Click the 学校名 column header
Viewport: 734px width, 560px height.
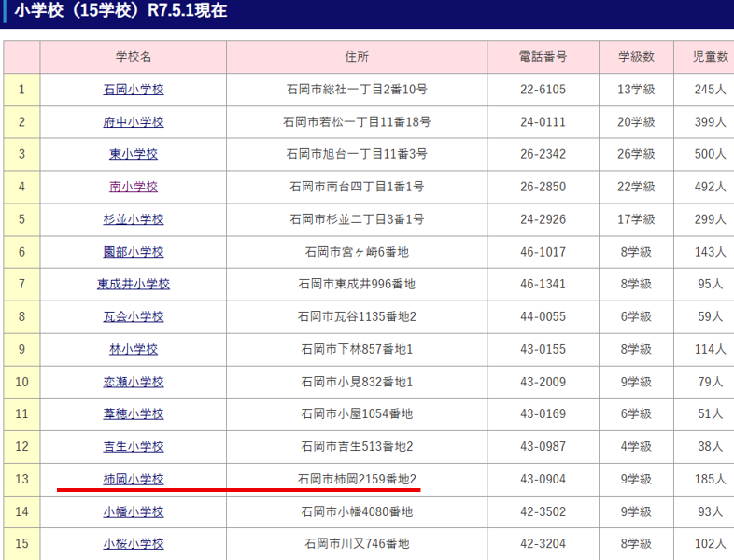tap(134, 57)
